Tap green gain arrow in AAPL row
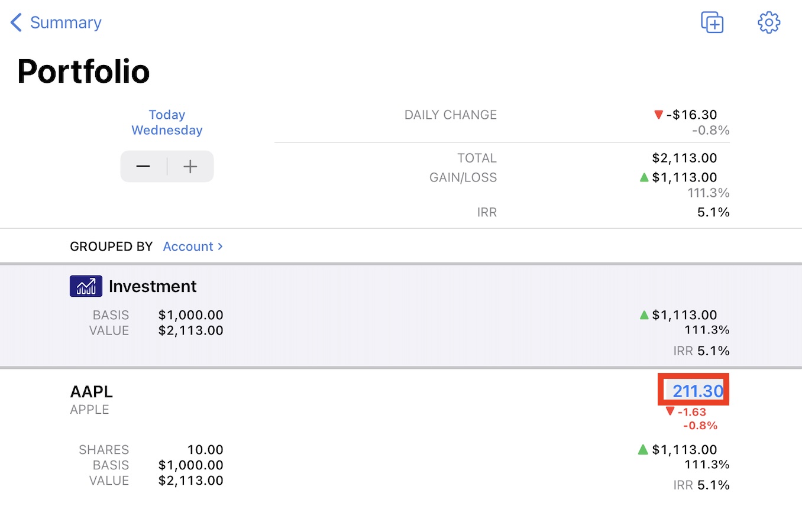Viewport: 802px width, 532px height. pos(643,450)
